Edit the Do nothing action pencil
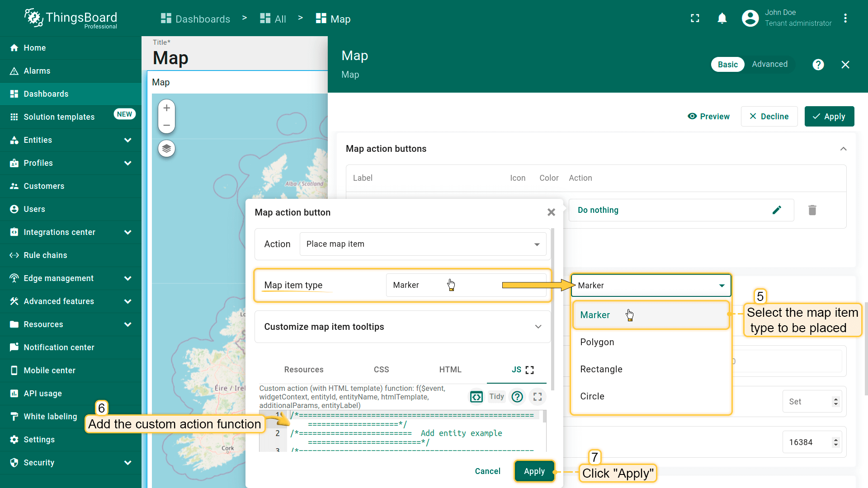 click(x=776, y=210)
